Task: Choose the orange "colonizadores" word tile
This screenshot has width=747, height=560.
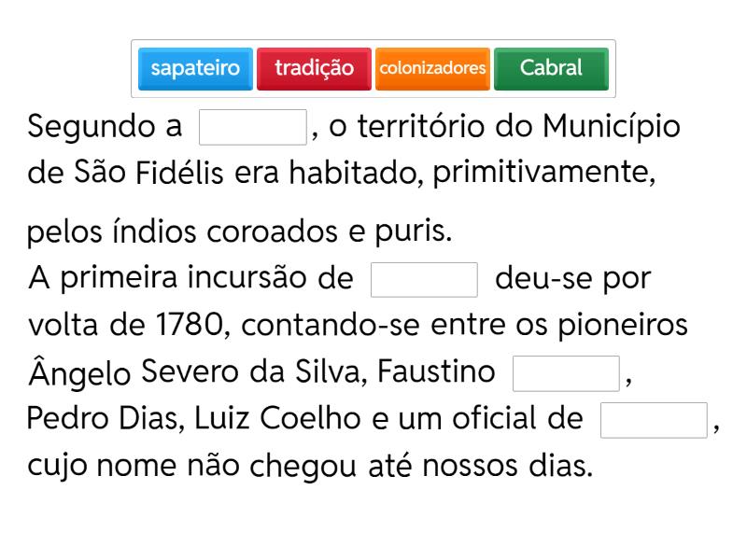Action: point(432,68)
